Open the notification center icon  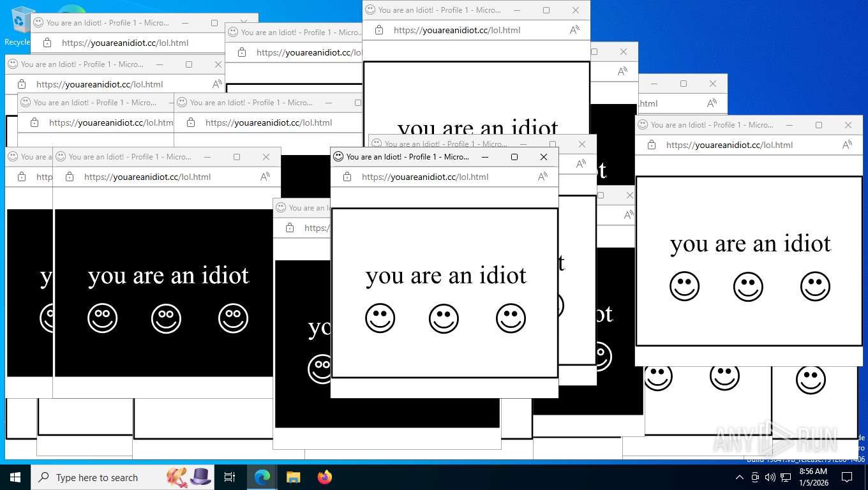point(847,477)
